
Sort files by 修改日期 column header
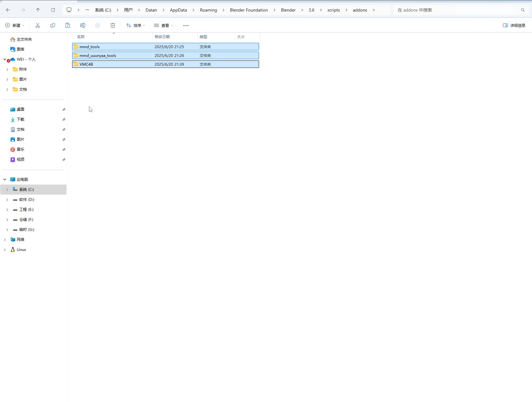pyautogui.click(x=162, y=37)
